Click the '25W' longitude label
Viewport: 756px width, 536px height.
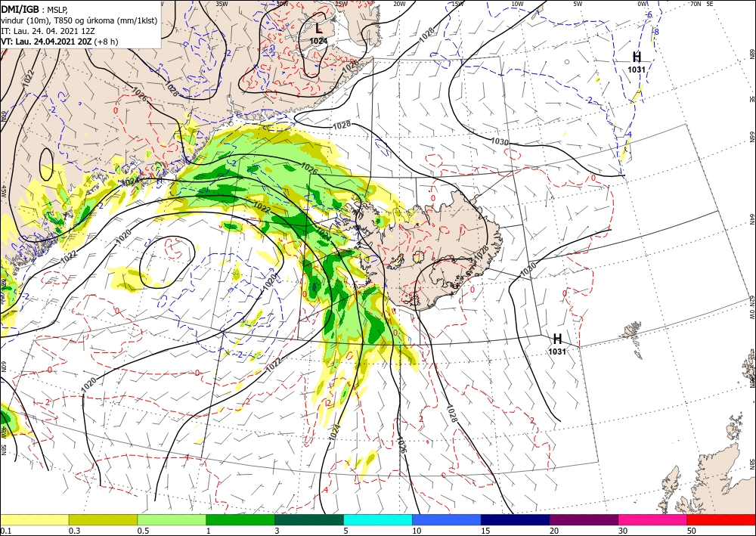pos(341,4)
